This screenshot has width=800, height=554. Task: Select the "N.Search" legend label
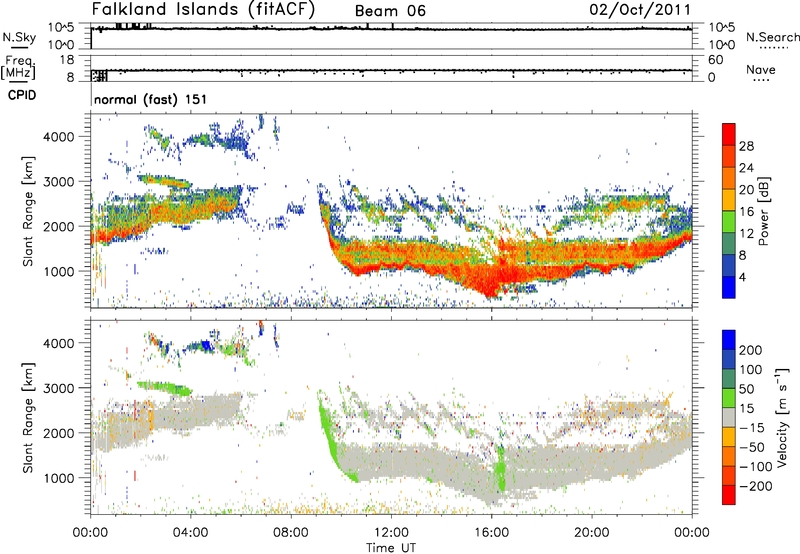pyautogui.click(x=772, y=37)
